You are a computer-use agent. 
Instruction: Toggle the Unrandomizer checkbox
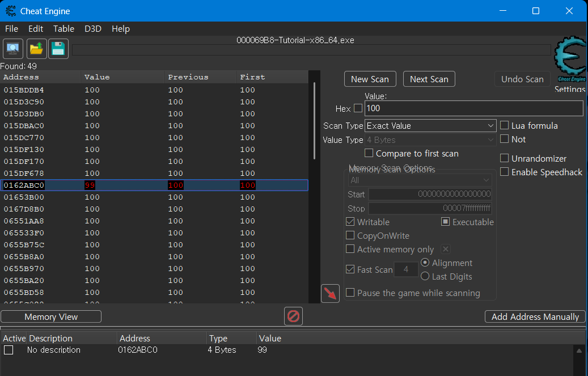(505, 158)
